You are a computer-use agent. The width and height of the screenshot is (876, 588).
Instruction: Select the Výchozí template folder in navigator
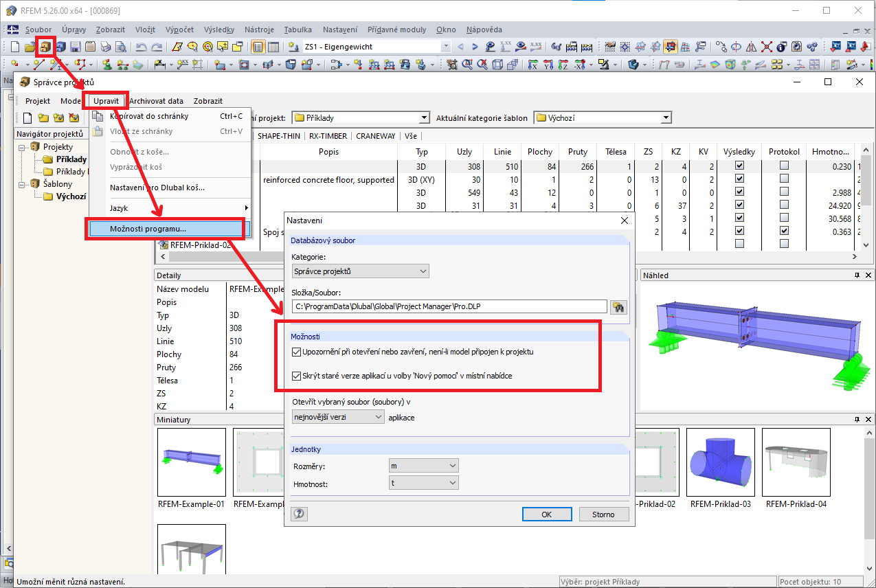70,196
